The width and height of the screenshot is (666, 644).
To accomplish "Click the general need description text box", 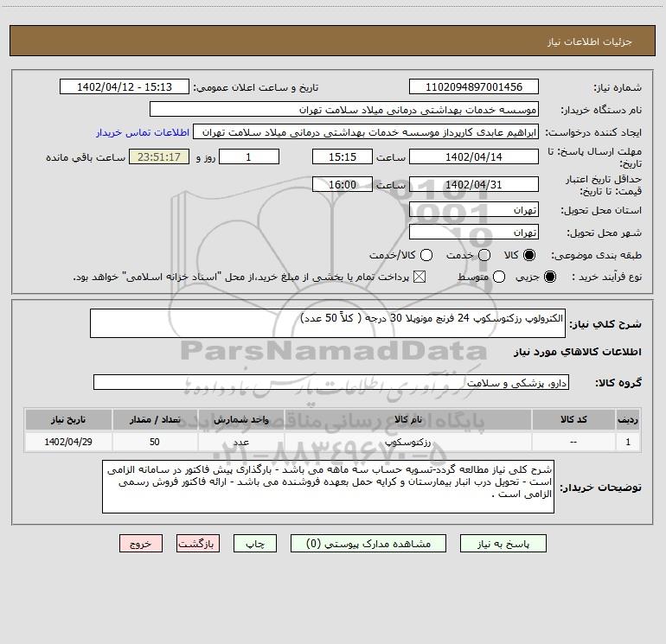I will click(328, 323).
